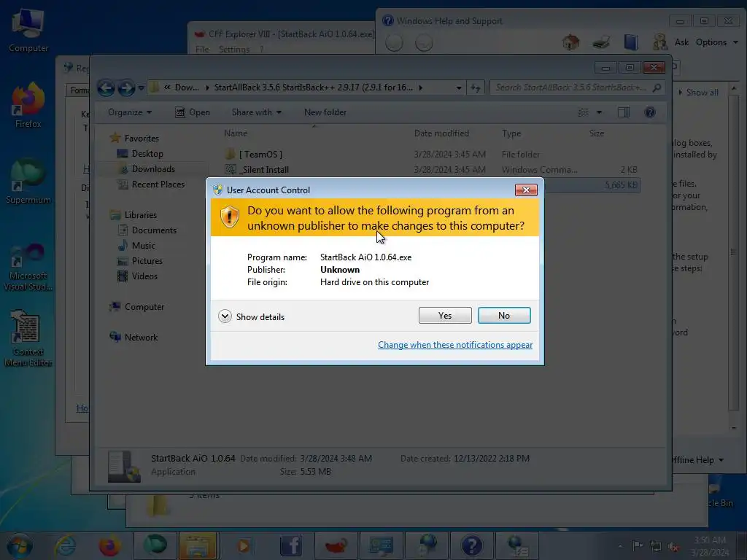The image size is (747, 560).
Task: Sort by Size column header
Action: (x=597, y=133)
